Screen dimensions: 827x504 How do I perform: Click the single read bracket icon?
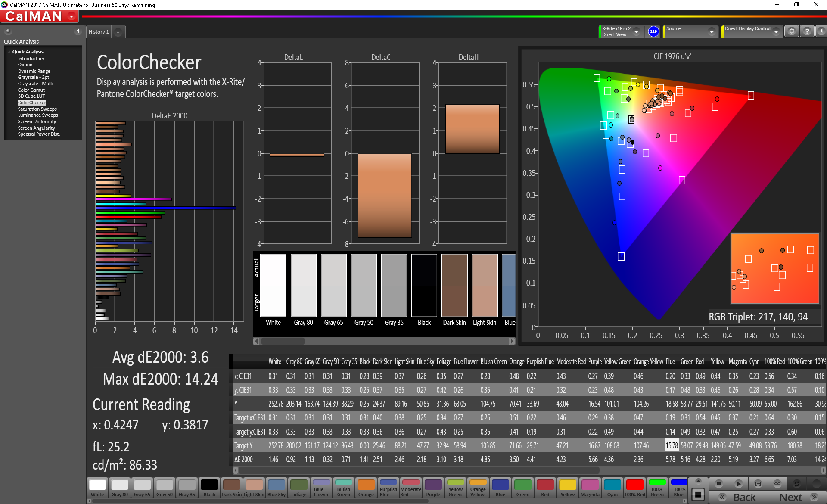[x=758, y=483]
